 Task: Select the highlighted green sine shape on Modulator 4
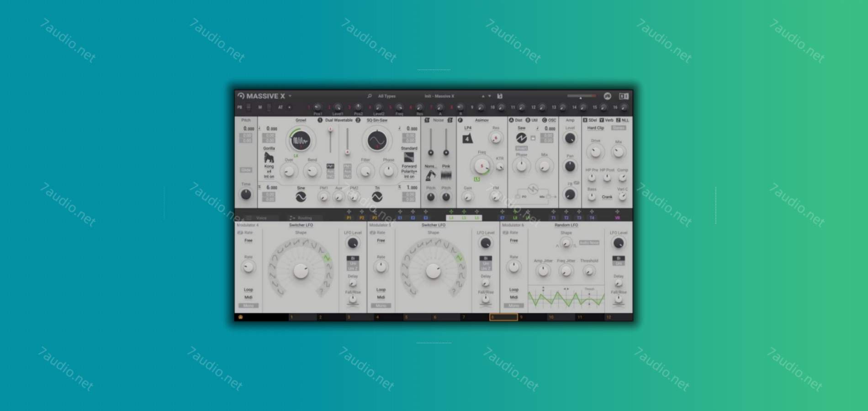tap(327, 258)
